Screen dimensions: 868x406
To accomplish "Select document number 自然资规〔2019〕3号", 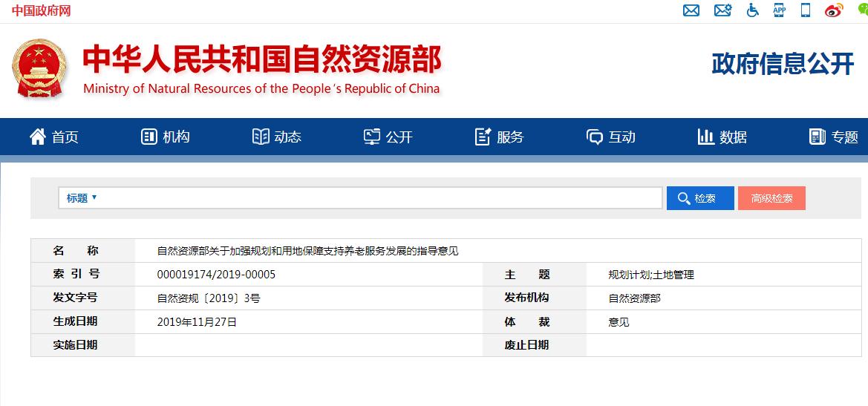I will [x=209, y=298].
